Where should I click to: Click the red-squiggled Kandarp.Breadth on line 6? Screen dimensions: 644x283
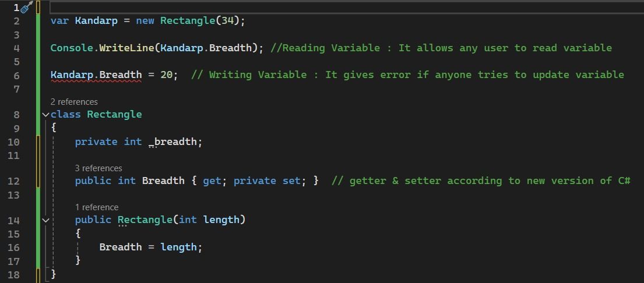pyautogui.click(x=96, y=75)
